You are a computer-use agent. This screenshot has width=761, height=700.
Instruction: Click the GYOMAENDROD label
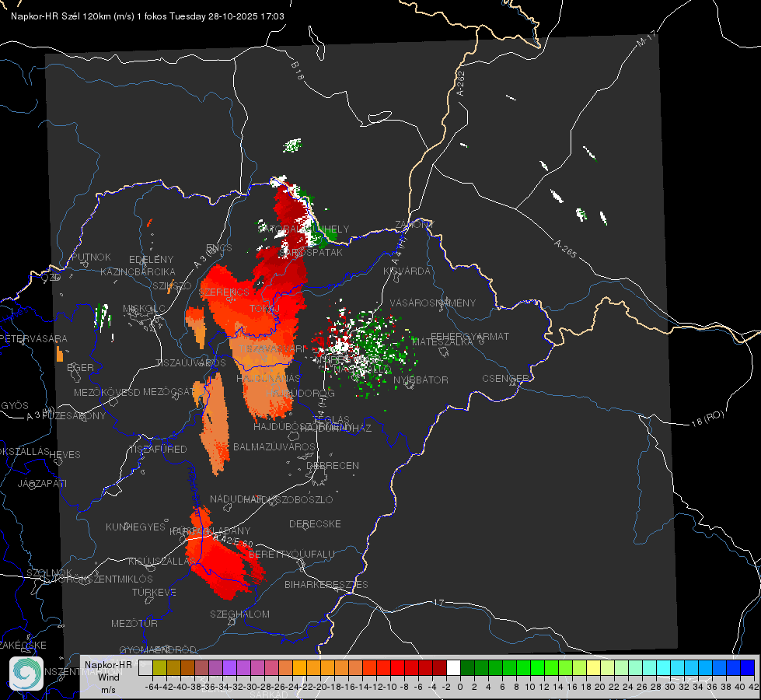pos(158,649)
